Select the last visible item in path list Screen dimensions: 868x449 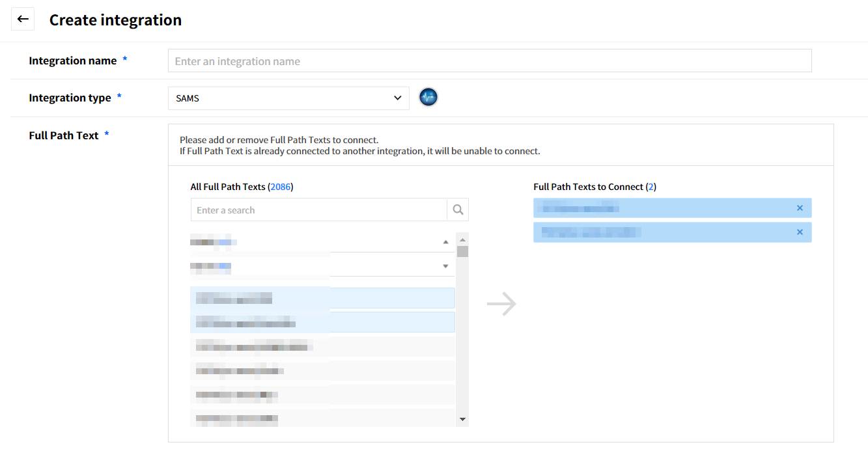coord(322,418)
